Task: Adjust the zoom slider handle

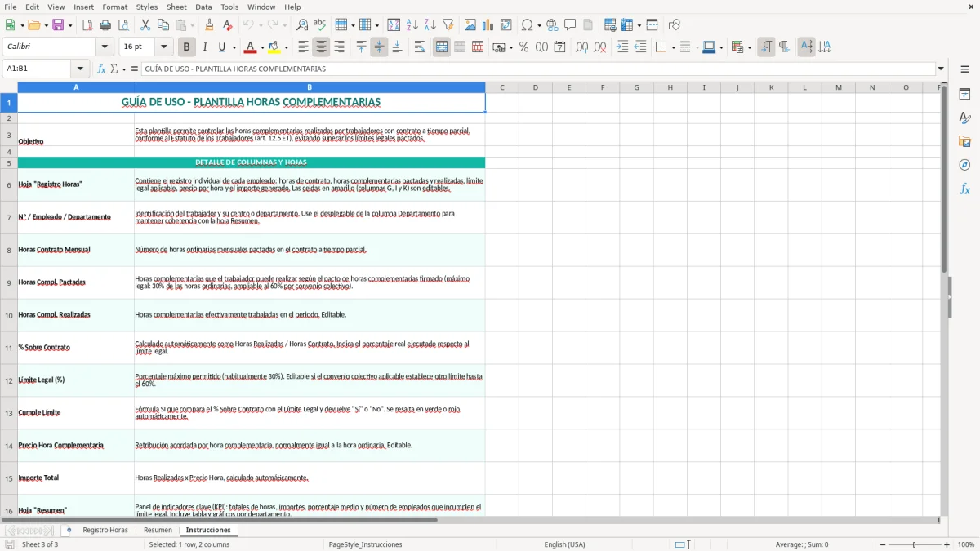Action: 915,544
